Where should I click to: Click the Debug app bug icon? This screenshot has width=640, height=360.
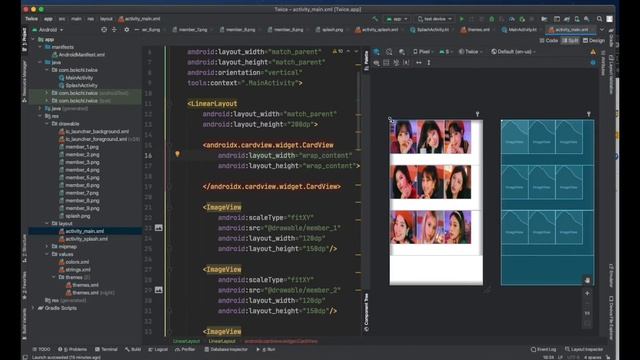[492, 19]
